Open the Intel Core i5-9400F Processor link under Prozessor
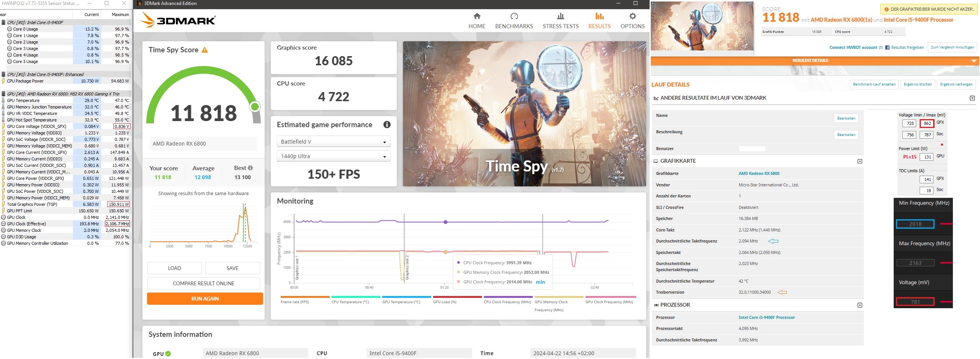The image size is (980, 359). 767,317
